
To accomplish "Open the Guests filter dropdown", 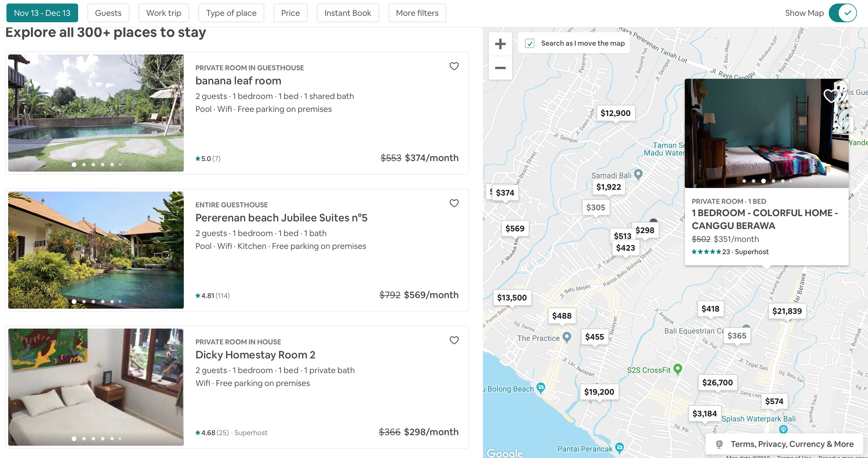I will pos(108,13).
